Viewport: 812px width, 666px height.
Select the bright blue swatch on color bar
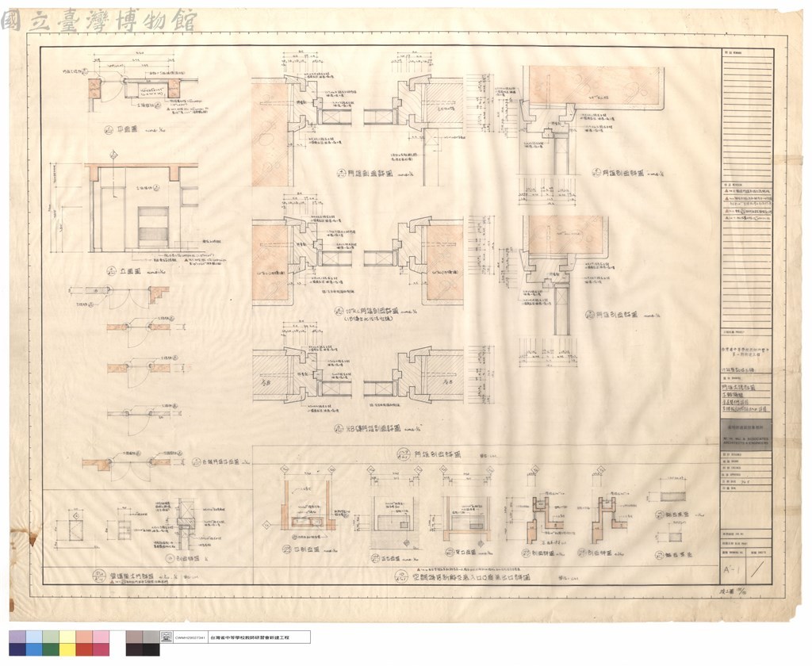(34, 649)
